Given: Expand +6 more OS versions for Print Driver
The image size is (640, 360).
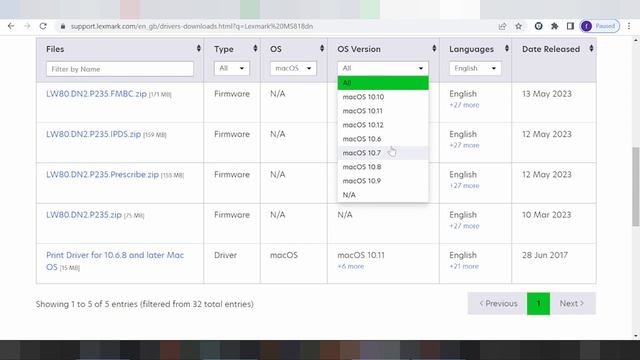Looking at the screenshot, I should (350, 266).
